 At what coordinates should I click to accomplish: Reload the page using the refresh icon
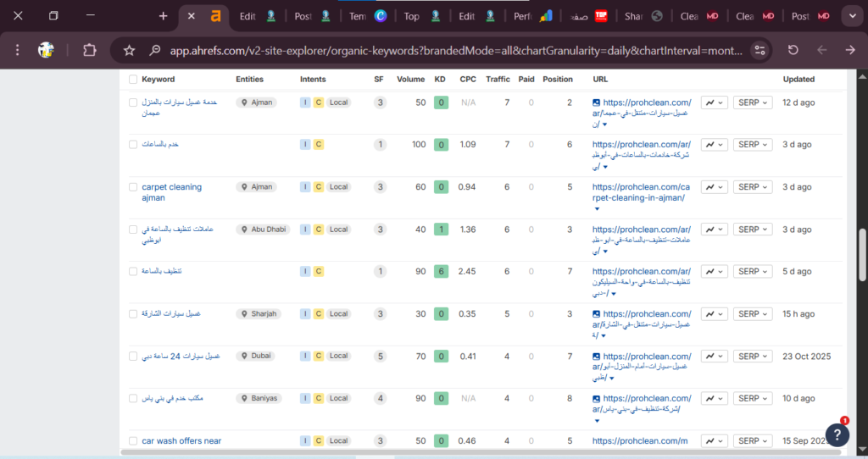[x=793, y=51]
